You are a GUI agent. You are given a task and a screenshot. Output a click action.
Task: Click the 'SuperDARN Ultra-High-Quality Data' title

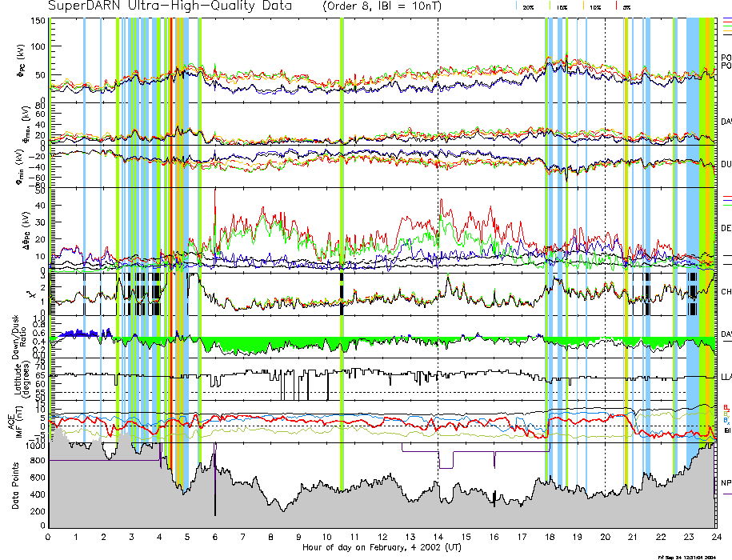point(170,6)
